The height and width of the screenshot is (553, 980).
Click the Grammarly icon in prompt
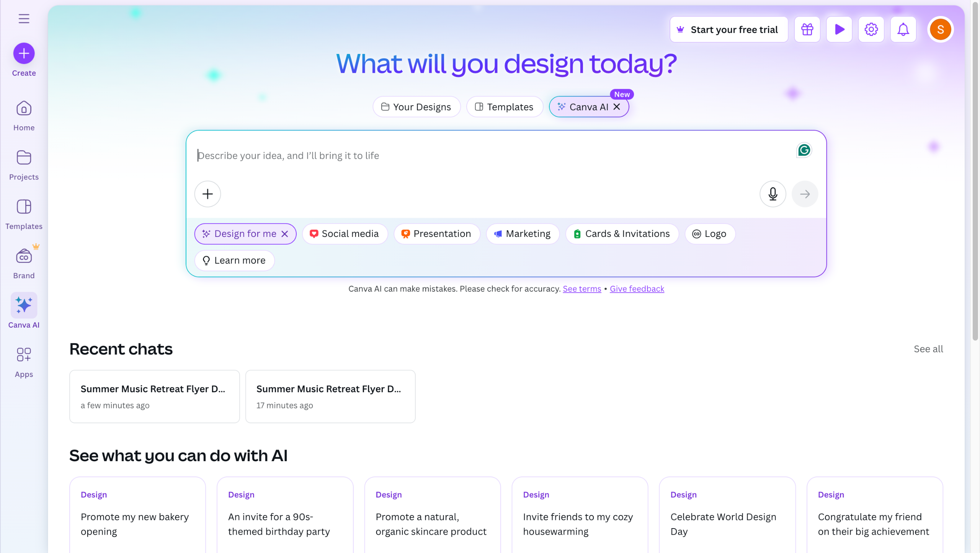pyautogui.click(x=804, y=150)
